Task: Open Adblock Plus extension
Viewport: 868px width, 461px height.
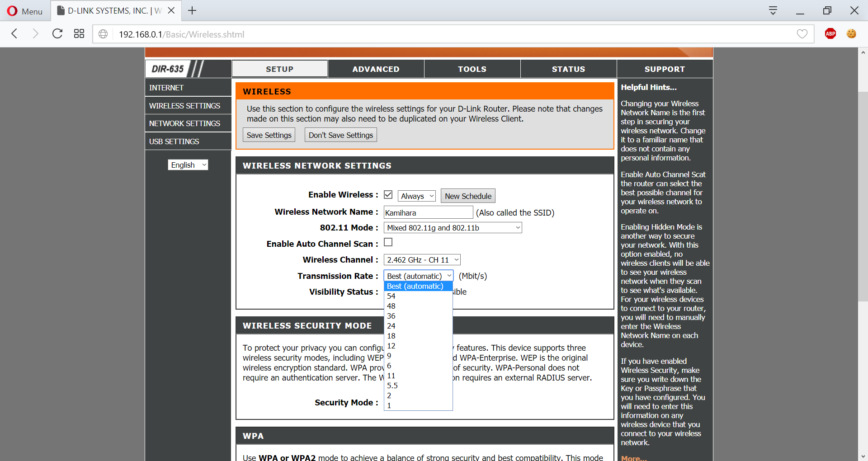Action: click(x=830, y=34)
